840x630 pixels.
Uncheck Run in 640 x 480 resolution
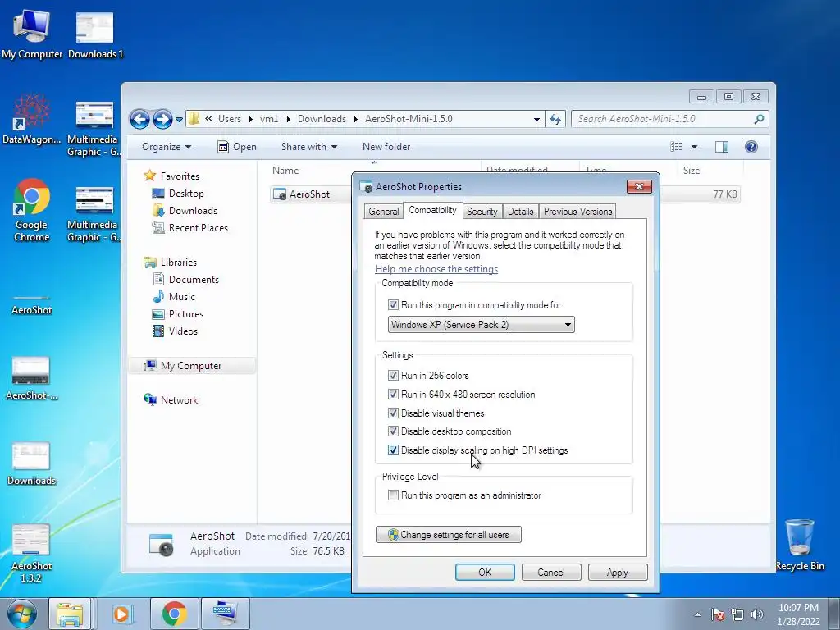pyautogui.click(x=393, y=395)
